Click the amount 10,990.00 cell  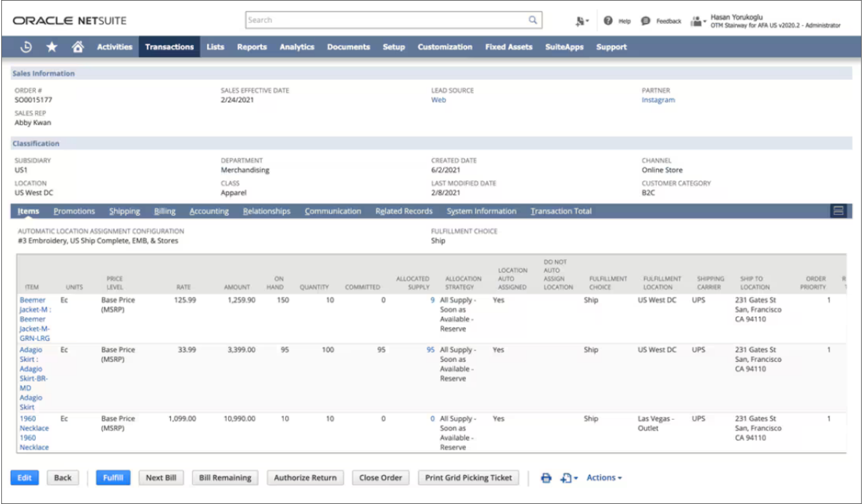(x=239, y=419)
